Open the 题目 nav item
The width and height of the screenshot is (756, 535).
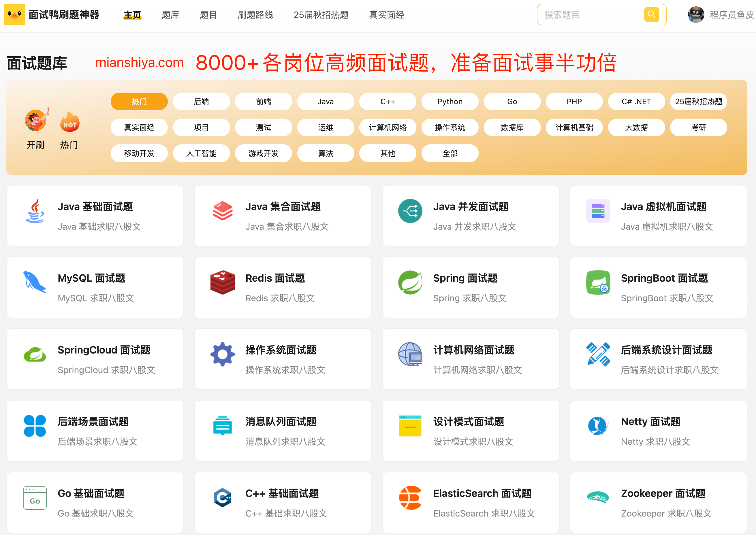208,15
